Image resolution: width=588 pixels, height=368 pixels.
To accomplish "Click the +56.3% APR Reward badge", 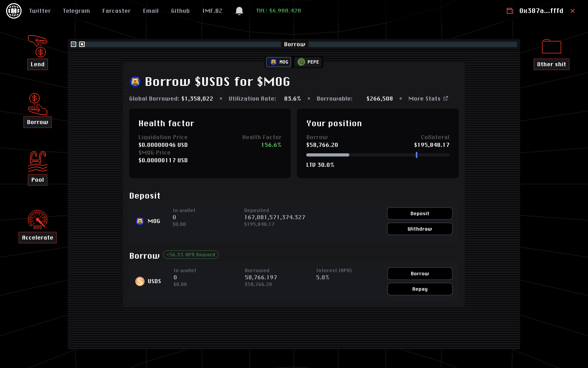I will click(x=191, y=255).
